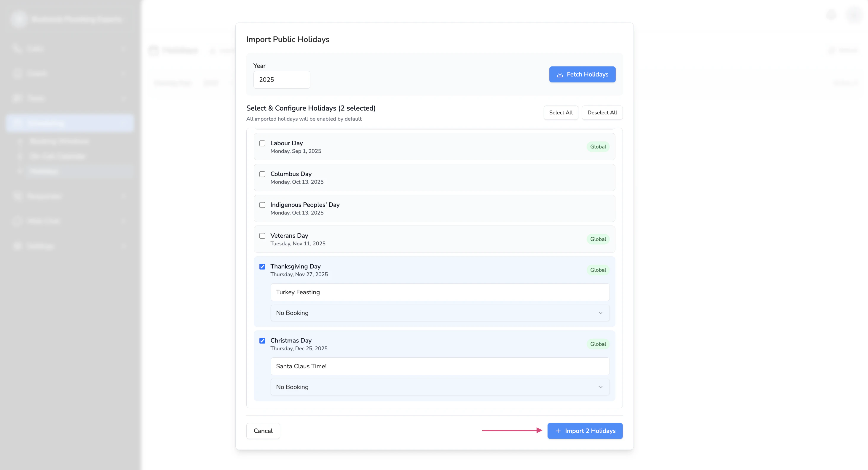Viewport: 868px width, 470px height.
Task: Click the Global badge on Veterans Day
Action: [x=598, y=239]
